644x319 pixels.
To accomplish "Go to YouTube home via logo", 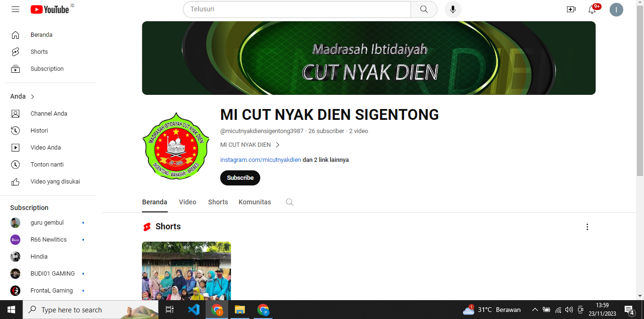I will [50, 9].
